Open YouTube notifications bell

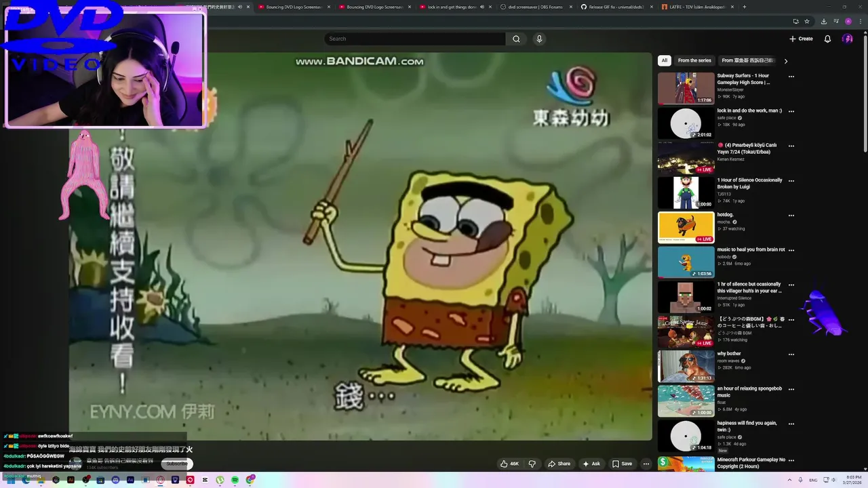[x=827, y=39]
